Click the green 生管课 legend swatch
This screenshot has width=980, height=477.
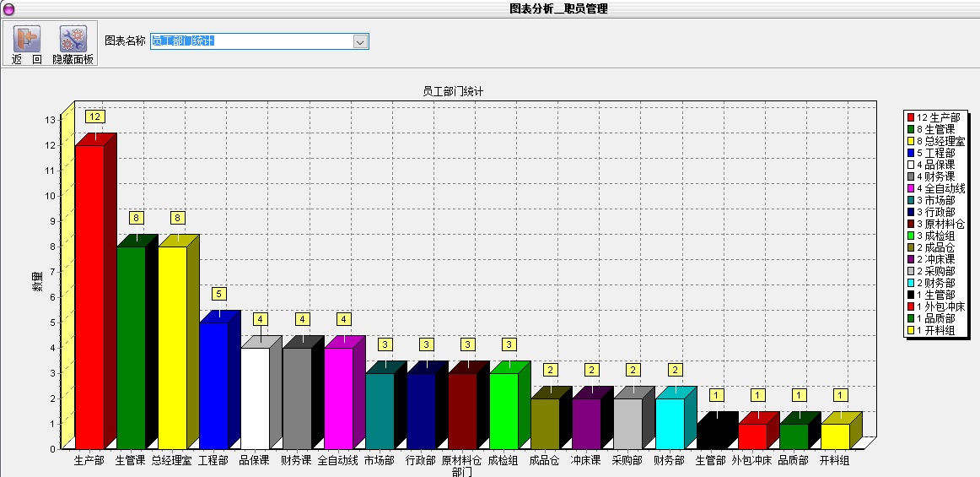pyautogui.click(x=911, y=129)
